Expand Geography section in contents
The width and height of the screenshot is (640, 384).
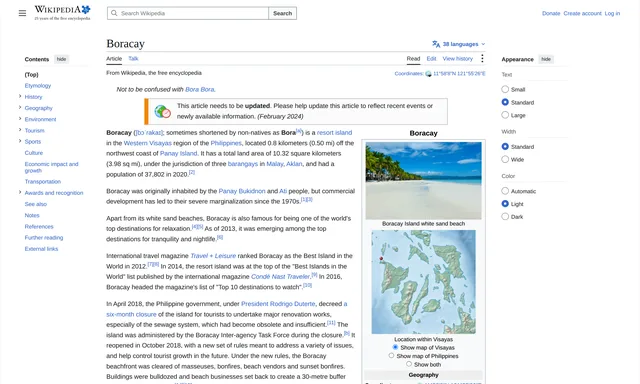click(x=20, y=107)
